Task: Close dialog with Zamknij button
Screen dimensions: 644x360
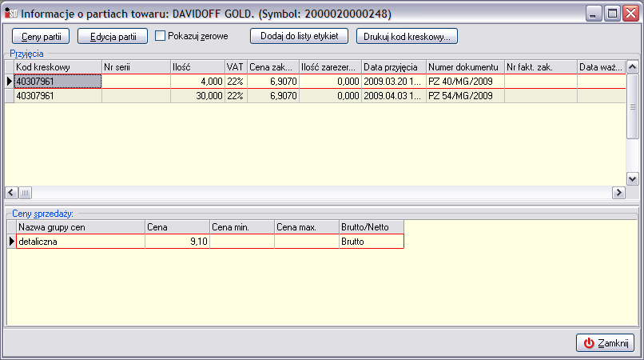Action: pyautogui.click(x=606, y=342)
